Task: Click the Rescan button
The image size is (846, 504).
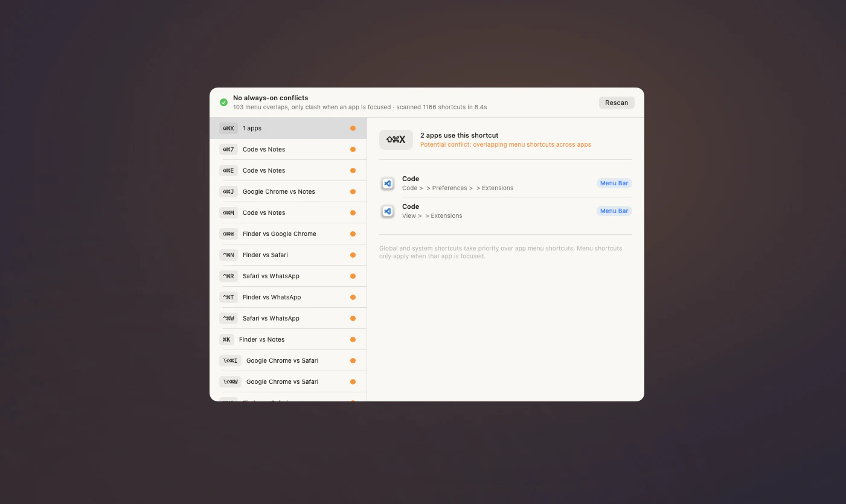Action: [617, 103]
